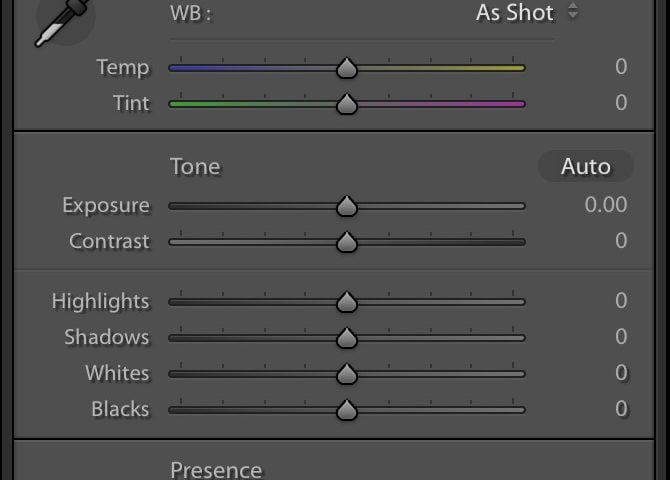670x480 pixels.
Task: Click the Contrast slider handle
Action: [x=346, y=242]
